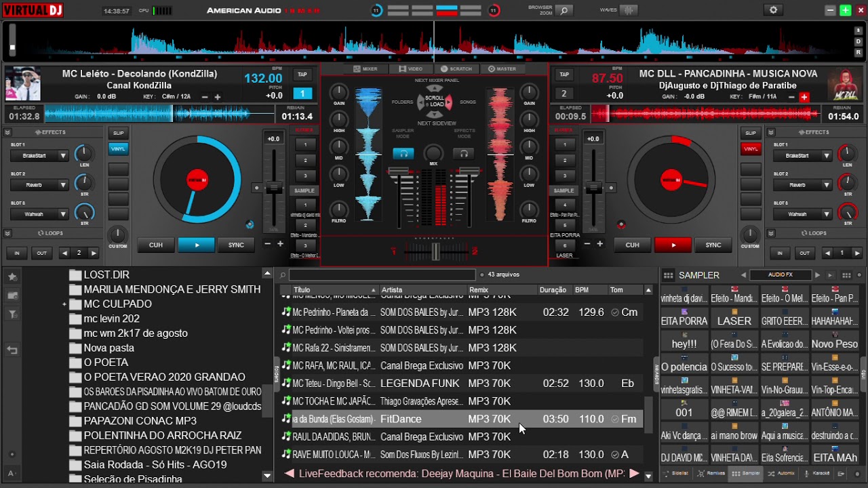
Task: Toggle VINYL mode on left deck
Action: click(x=118, y=148)
